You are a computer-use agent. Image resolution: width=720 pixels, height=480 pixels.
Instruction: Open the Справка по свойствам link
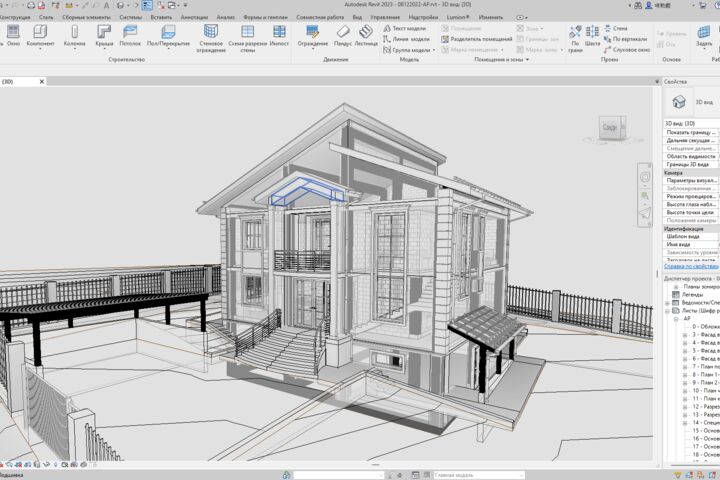(x=691, y=266)
